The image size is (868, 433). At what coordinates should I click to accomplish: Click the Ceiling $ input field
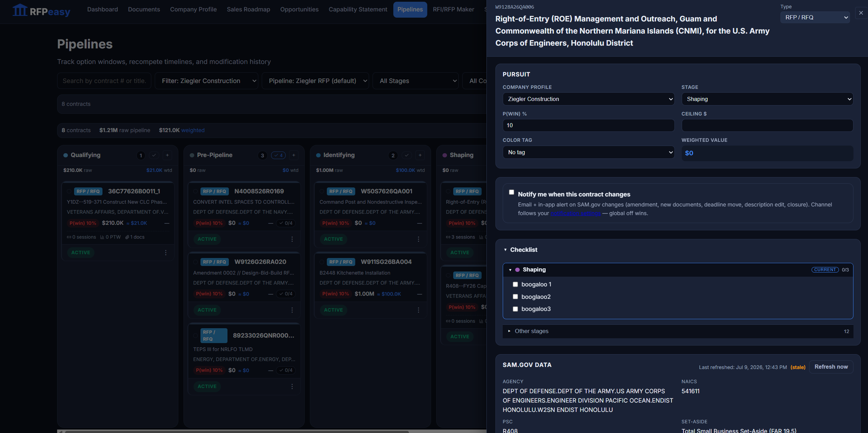point(767,126)
